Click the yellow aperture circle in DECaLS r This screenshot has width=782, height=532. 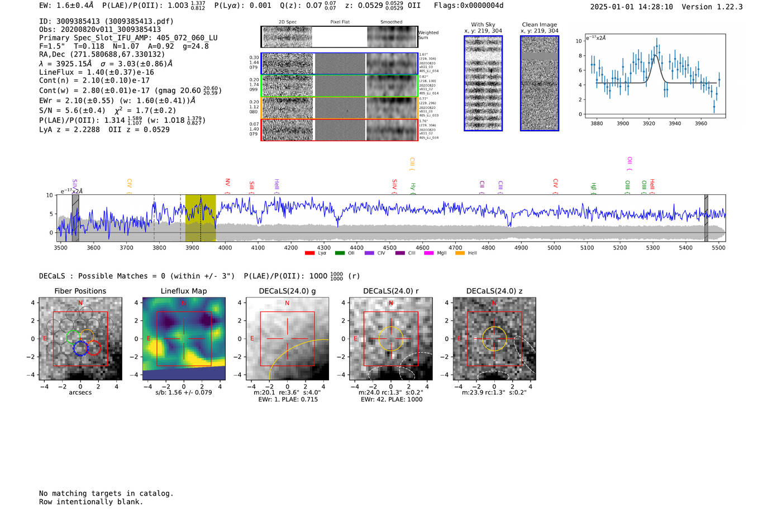[390, 338]
